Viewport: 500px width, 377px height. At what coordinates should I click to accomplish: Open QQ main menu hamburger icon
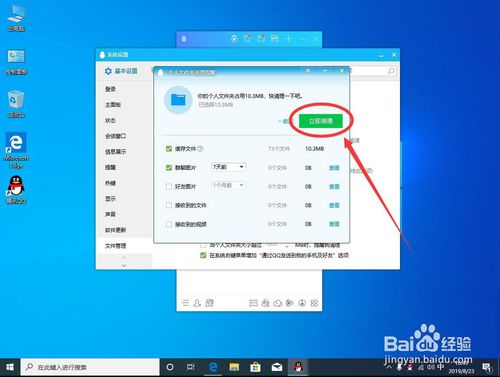(x=185, y=303)
